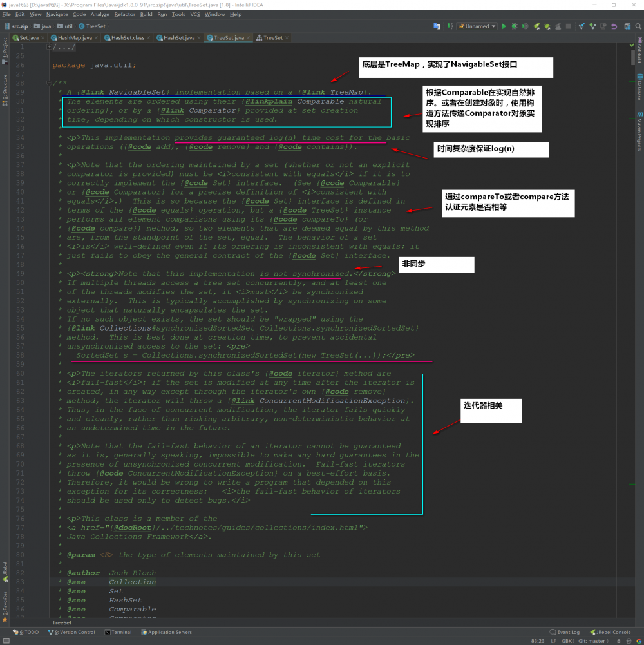644x645 pixels.
Task: Run the Unnamed configuration with the green play icon
Action: [x=504, y=26]
